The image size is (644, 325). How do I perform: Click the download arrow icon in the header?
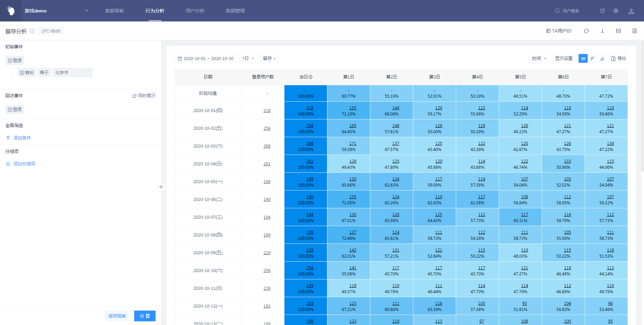(602, 31)
